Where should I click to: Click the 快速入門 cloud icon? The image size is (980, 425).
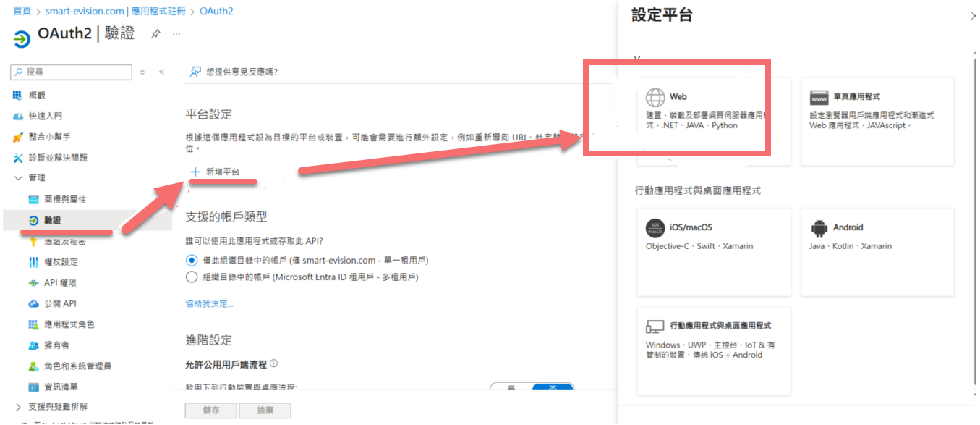click(x=17, y=116)
